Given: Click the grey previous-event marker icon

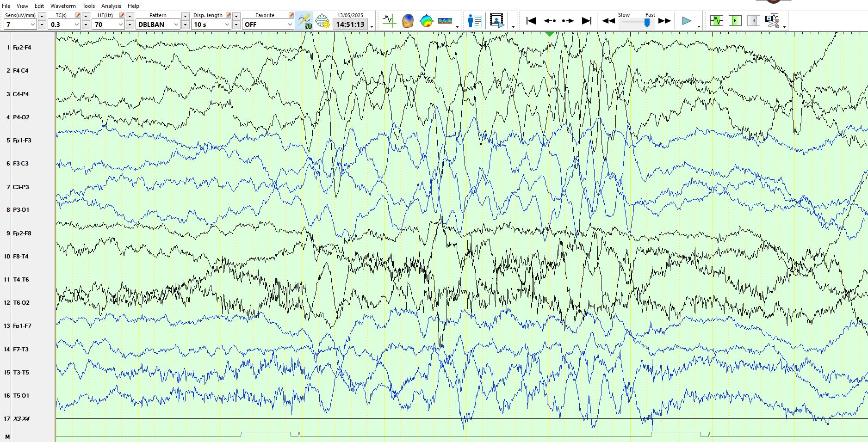Looking at the screenshot, I should [754, 21].
